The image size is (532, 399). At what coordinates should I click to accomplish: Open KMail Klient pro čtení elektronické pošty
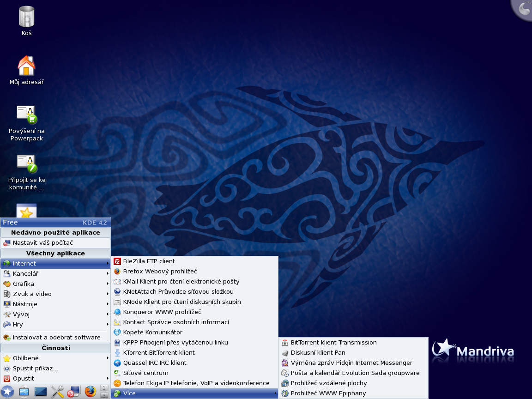(195, 282)
